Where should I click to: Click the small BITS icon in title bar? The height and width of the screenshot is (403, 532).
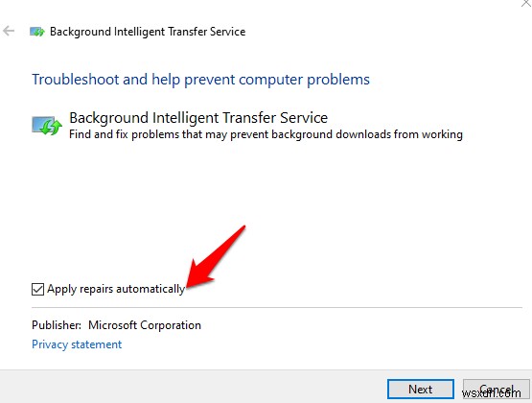point(37,32)
